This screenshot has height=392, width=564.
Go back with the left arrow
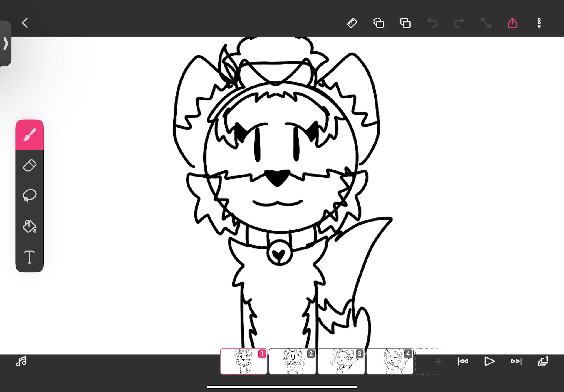(25, 23)
